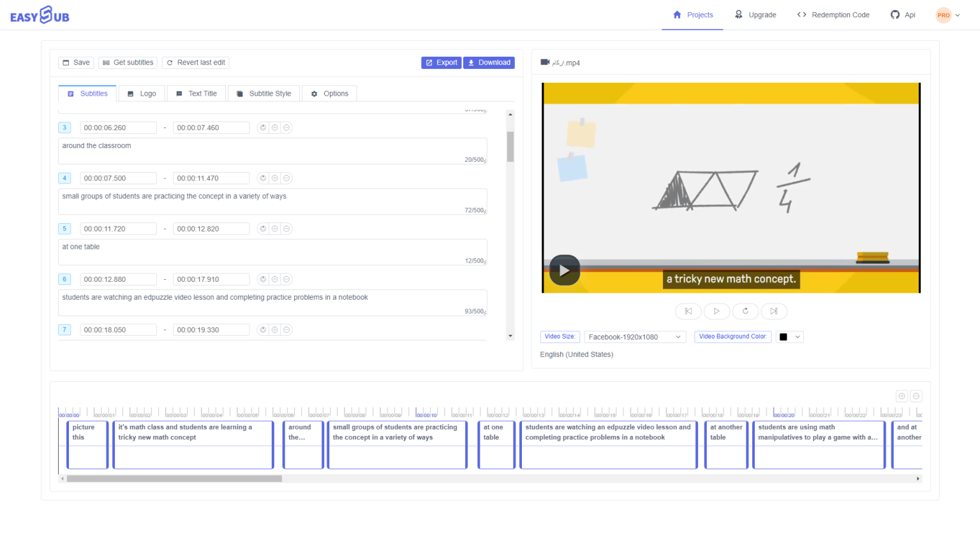The width and height of the screenshot is (980, 533).
Task: Switch to the Subtitle Style tab
Action: 264,93
